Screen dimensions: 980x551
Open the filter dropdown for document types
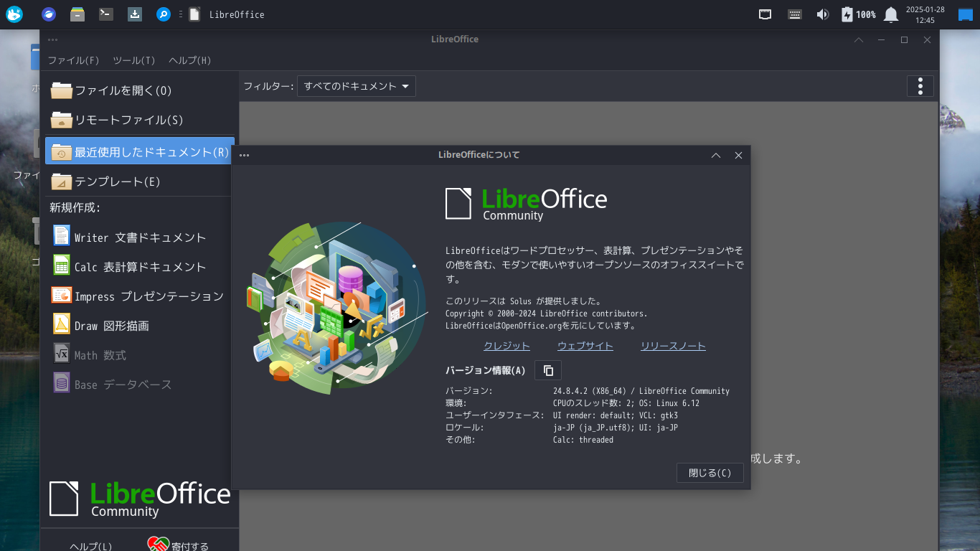pyautogui.click(x=357, y=86)
